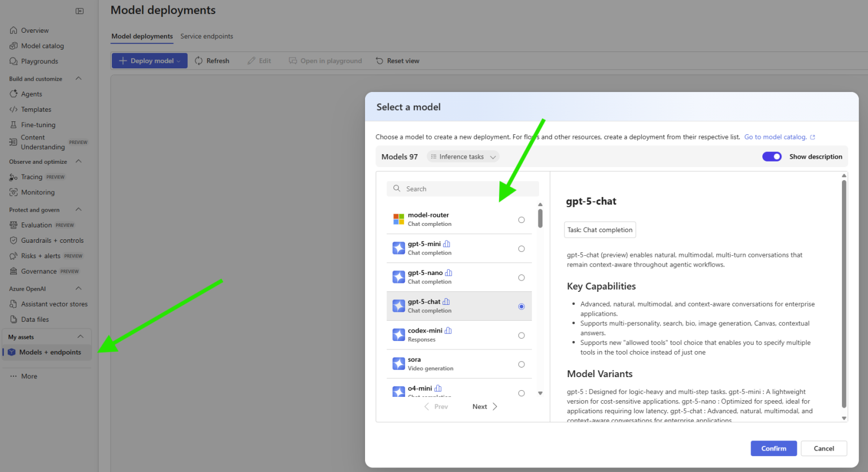
Task: Open the Inference tasks filter dropdown
Action: [462, 156]
